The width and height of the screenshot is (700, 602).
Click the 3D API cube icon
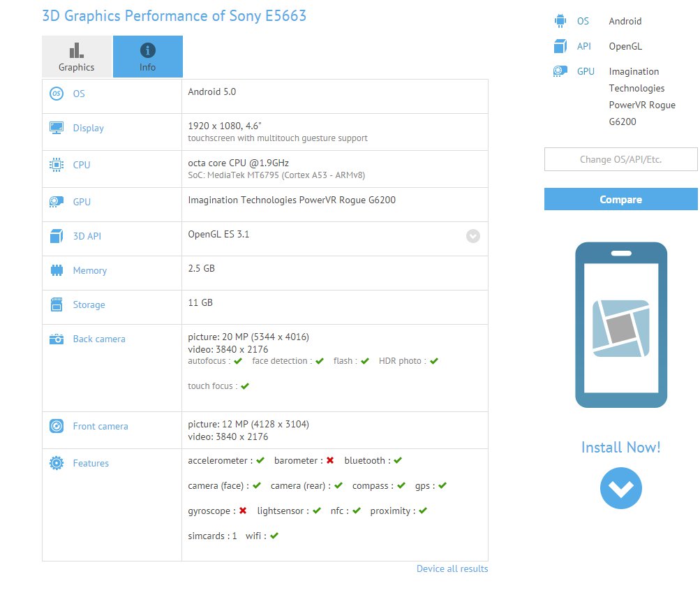coord(57,236)
